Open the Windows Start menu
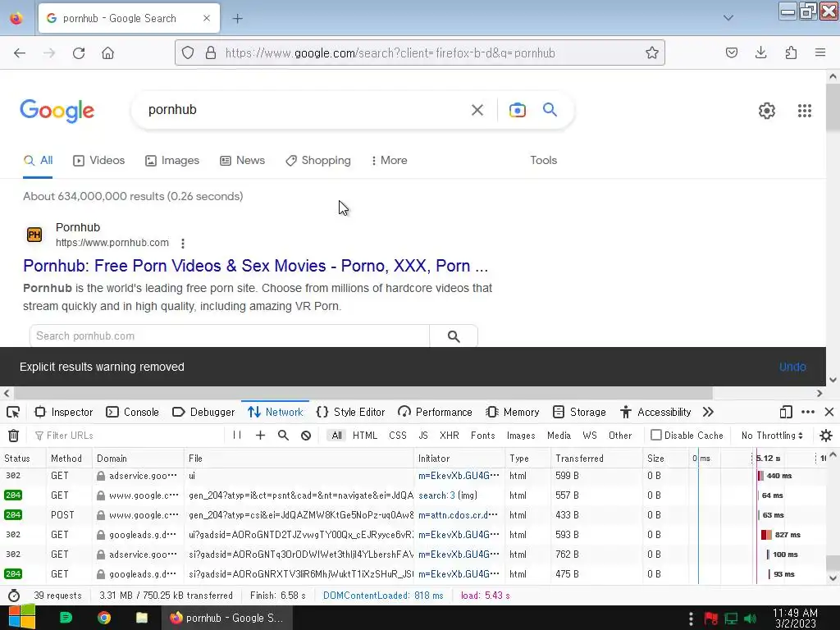This screenshot has width=840, height=630. [x=21, y=618]
